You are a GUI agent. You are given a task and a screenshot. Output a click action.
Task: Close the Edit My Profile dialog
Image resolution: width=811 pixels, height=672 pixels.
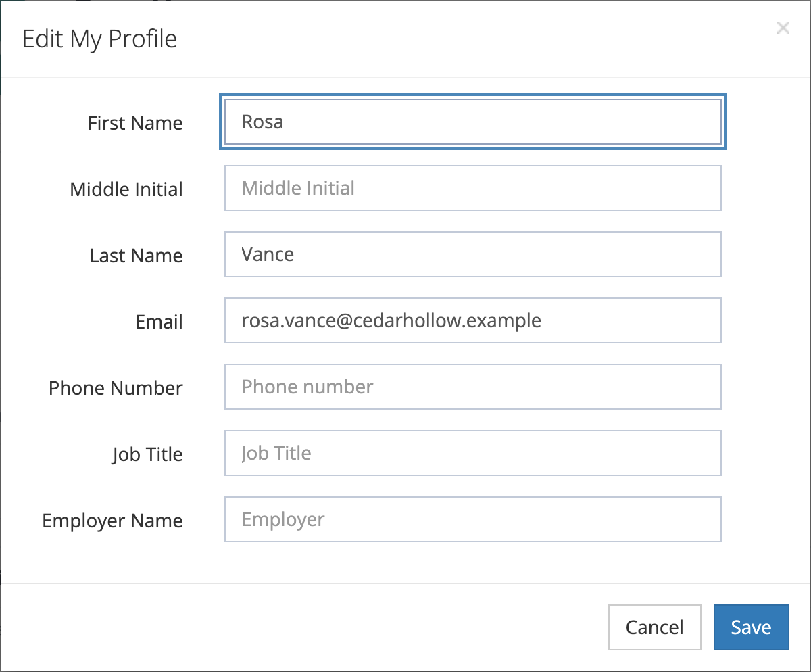(x=783, y=28)
